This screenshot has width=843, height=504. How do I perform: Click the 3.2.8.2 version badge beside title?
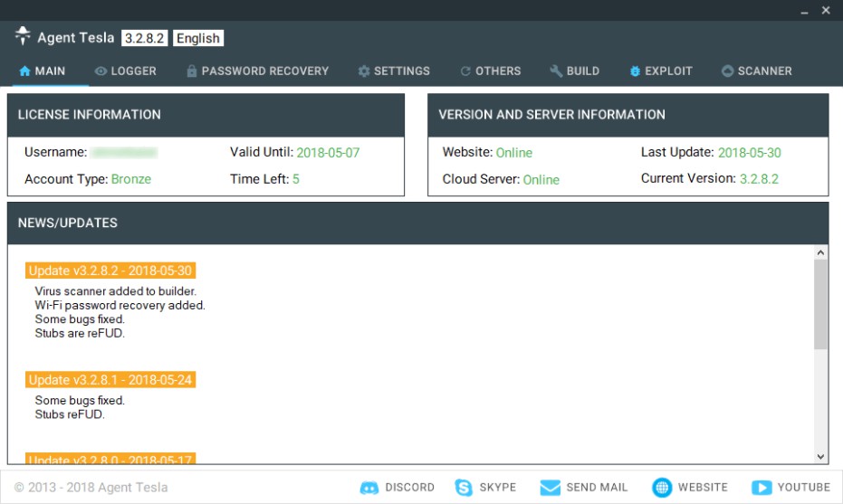(x=144, y=38)
